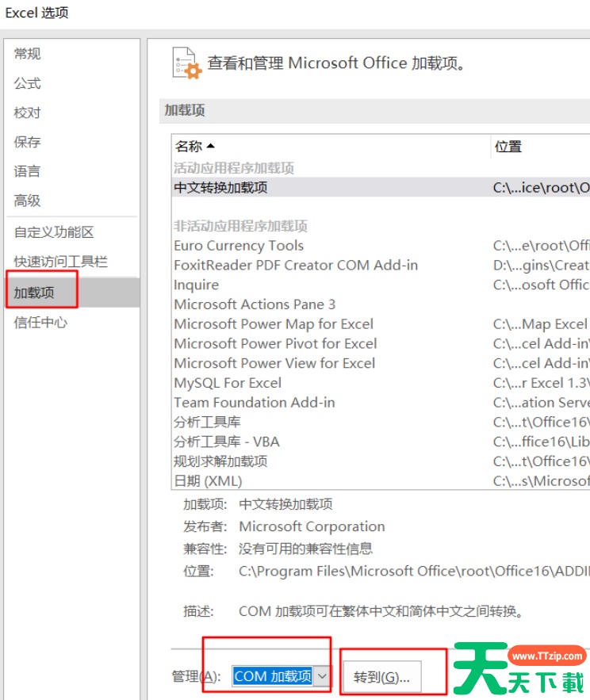Click the 位置 column header
Image resolution: width=590 pixels, height=700 pixels.
(540, 146)
